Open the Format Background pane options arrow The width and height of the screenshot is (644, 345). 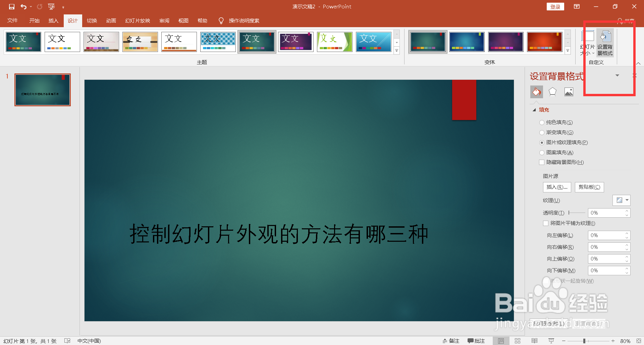click(x=617, y=75)
